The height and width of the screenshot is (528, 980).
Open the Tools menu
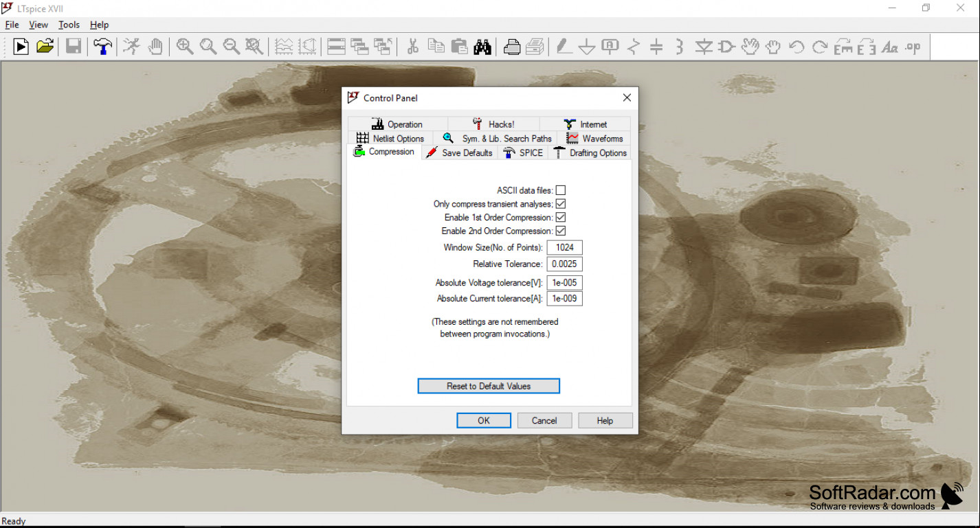point(69,25)
